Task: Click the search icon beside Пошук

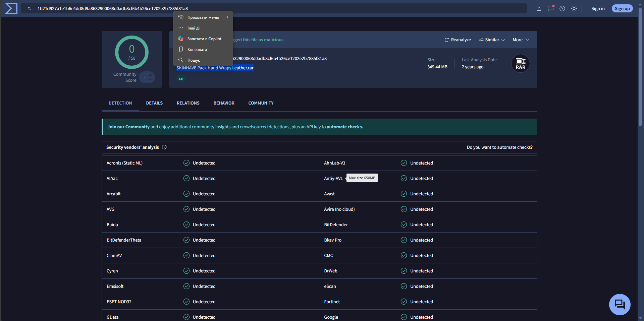Action: [x=181, y=60]
